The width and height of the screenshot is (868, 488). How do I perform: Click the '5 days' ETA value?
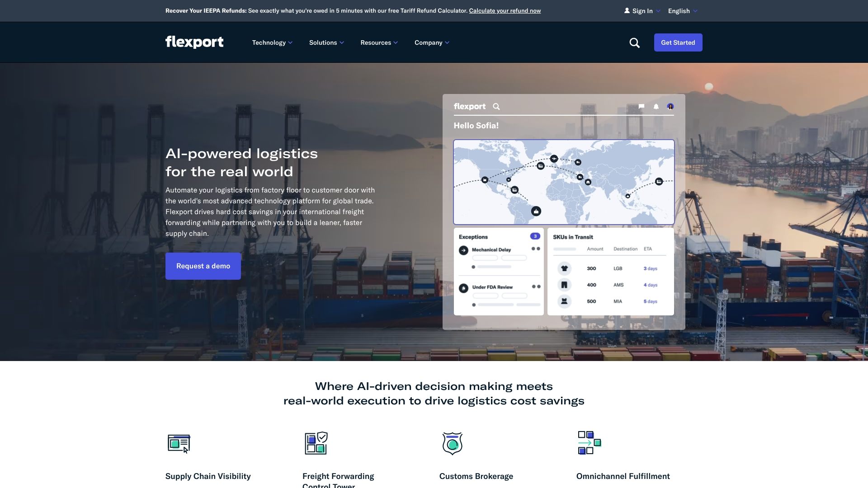tap(650, 301)
